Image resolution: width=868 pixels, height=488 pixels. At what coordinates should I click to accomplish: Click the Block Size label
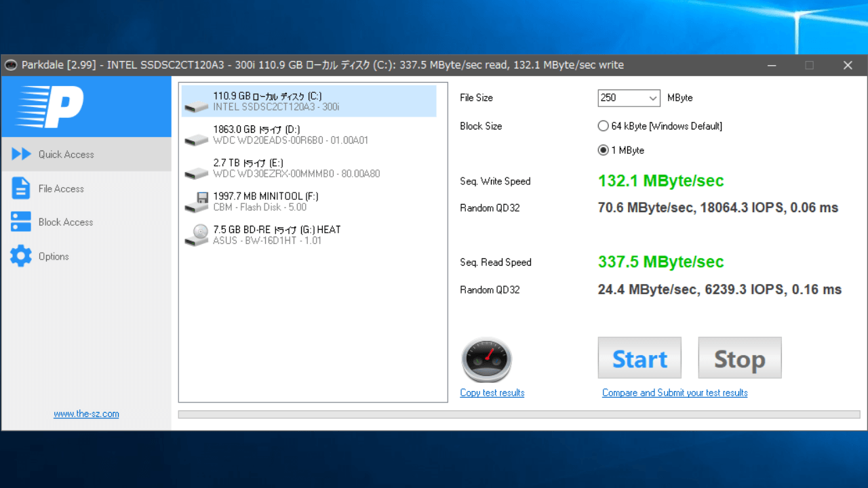click(480, 126)
